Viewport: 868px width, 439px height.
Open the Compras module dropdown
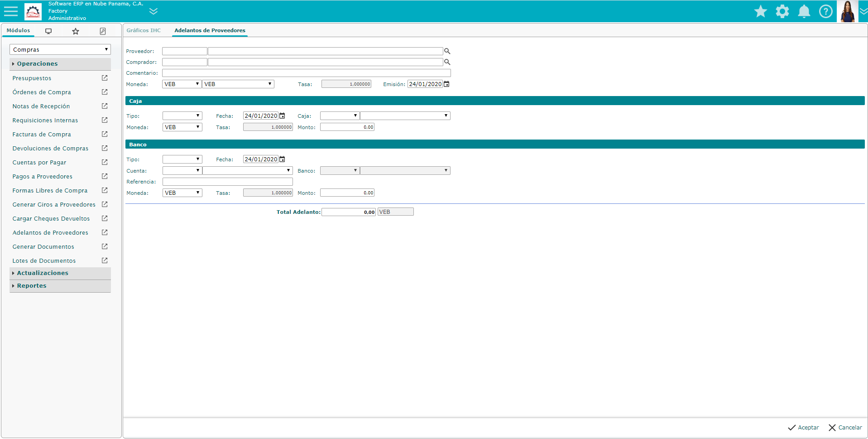point(60,49)
